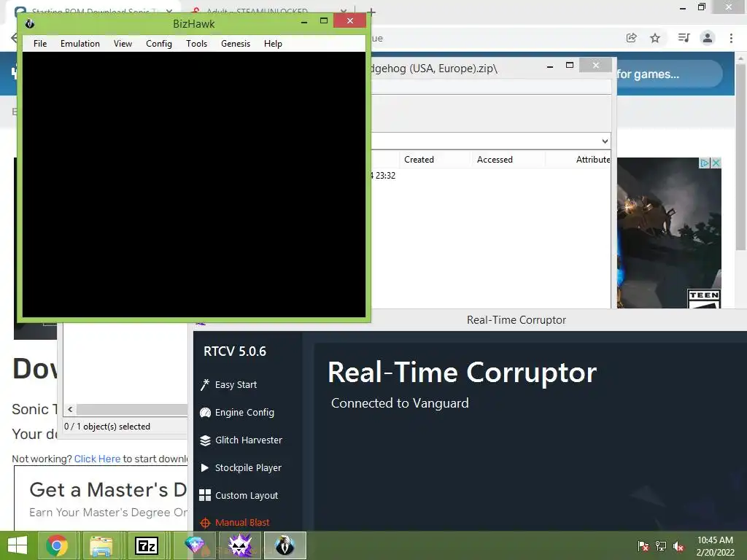Click the Click Here download link
The width and height of the screenshot is (747, 560).
tap(97, 459)
